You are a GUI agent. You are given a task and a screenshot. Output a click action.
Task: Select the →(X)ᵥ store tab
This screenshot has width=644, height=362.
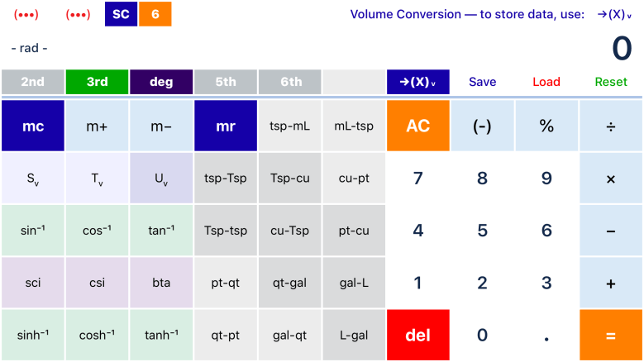tap(417, 82)
